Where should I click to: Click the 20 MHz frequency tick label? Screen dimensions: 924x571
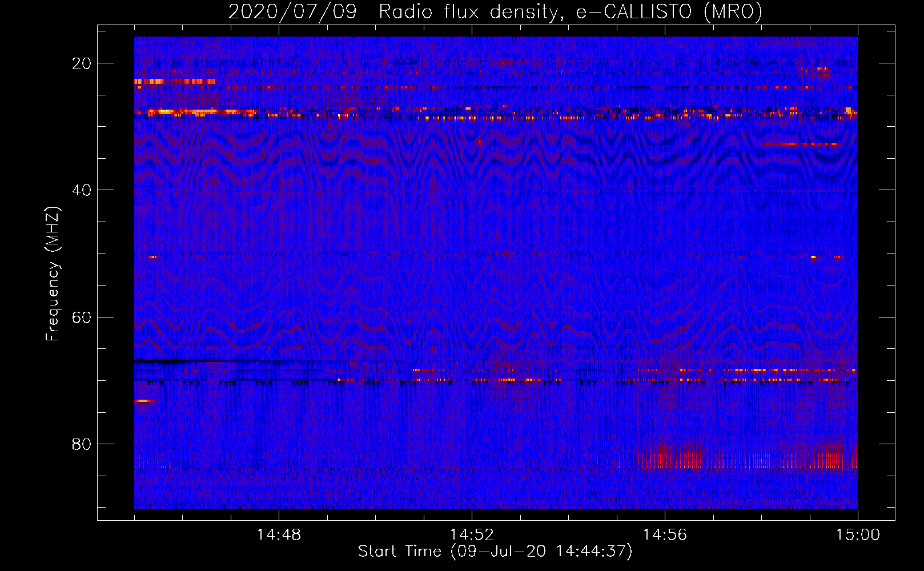(82, 63)
